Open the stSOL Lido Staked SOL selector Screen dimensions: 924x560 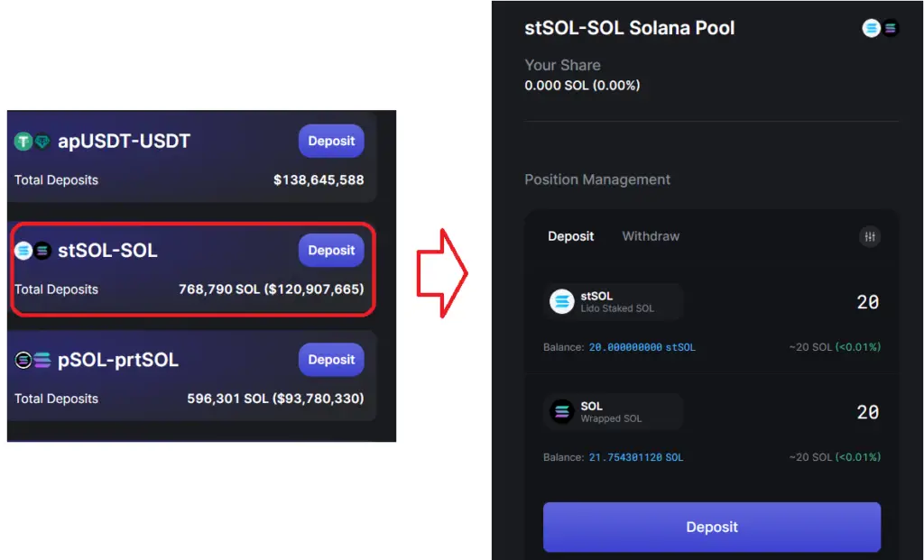[613, 301]
